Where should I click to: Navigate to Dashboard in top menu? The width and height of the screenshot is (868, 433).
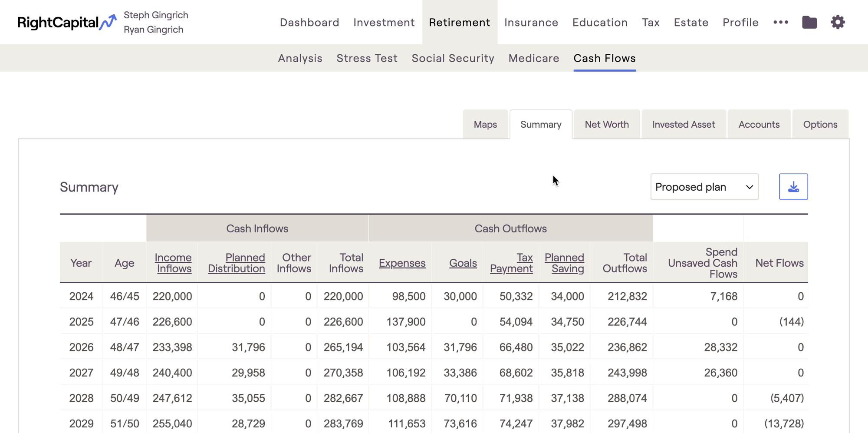pyautogui.click(x=309, y=22)
